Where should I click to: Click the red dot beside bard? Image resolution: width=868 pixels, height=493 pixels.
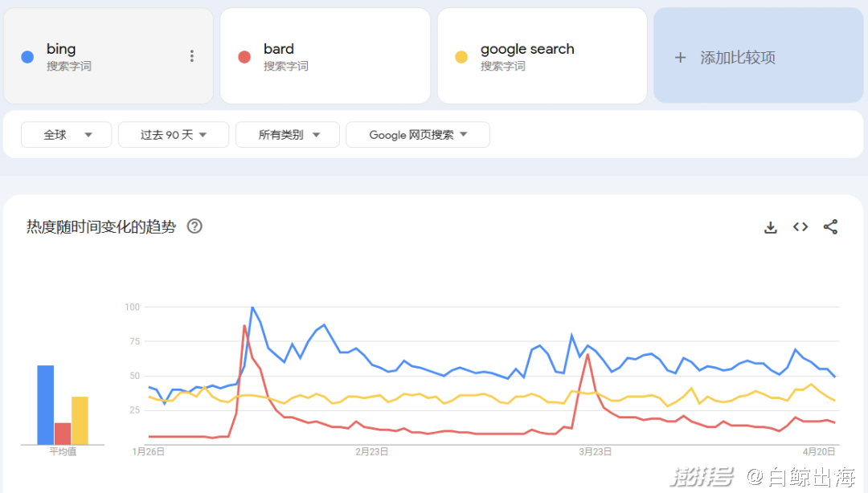tap(244, 57)
